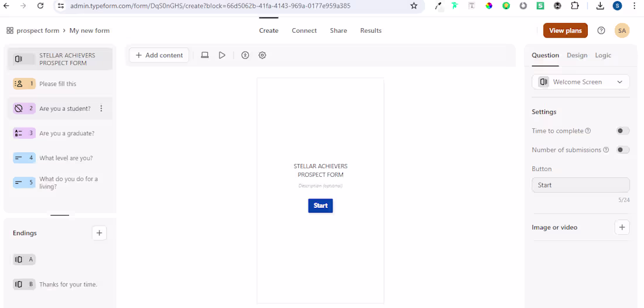Click the View plans button
The height and width of the screenshot is (308, 644).
566,30
